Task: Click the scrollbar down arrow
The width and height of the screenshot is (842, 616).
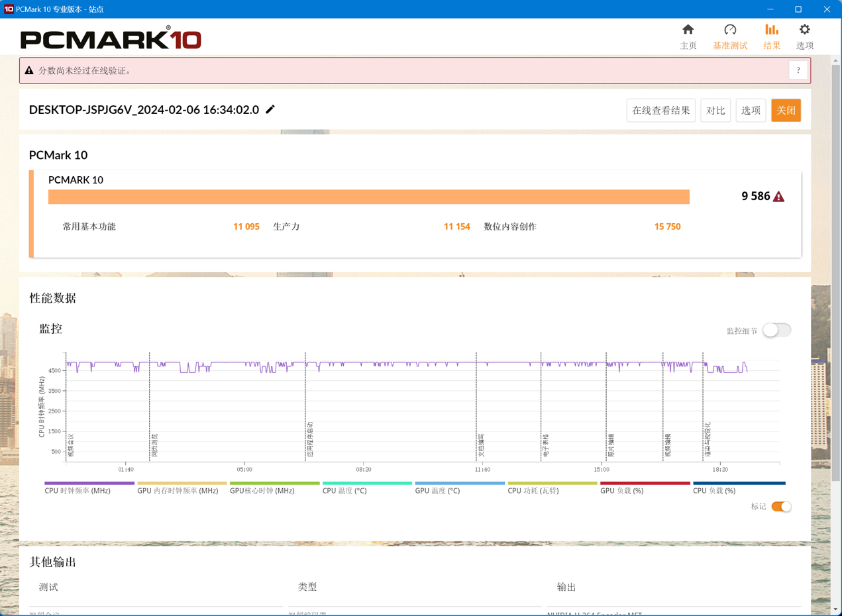Action: pyautogui.click(x=836, y=609)
